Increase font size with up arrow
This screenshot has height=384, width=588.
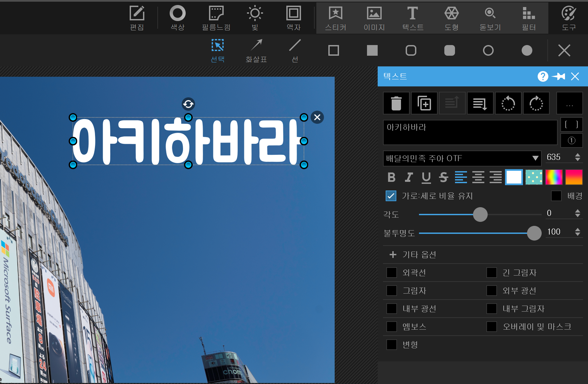[578, 155]
